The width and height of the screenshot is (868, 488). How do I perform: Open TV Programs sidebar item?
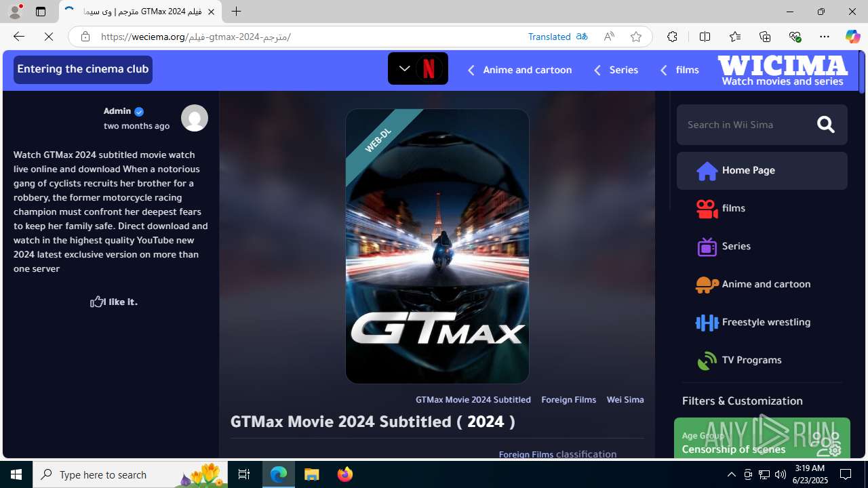click(762, 360)
